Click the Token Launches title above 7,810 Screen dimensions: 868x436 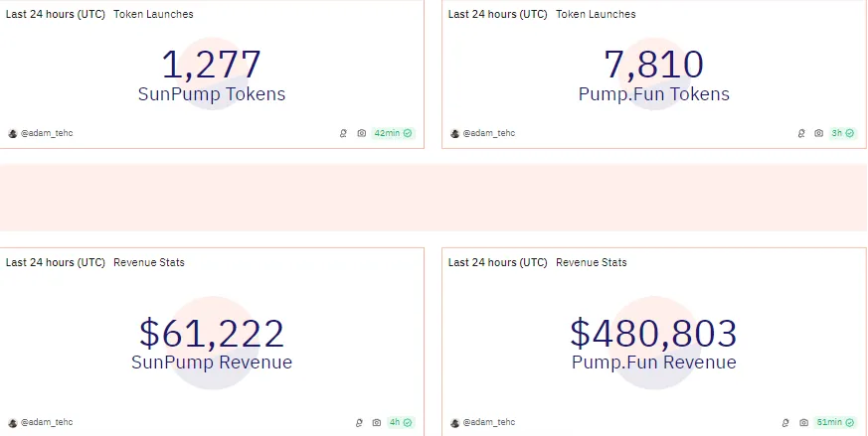[x=596, y=14]
